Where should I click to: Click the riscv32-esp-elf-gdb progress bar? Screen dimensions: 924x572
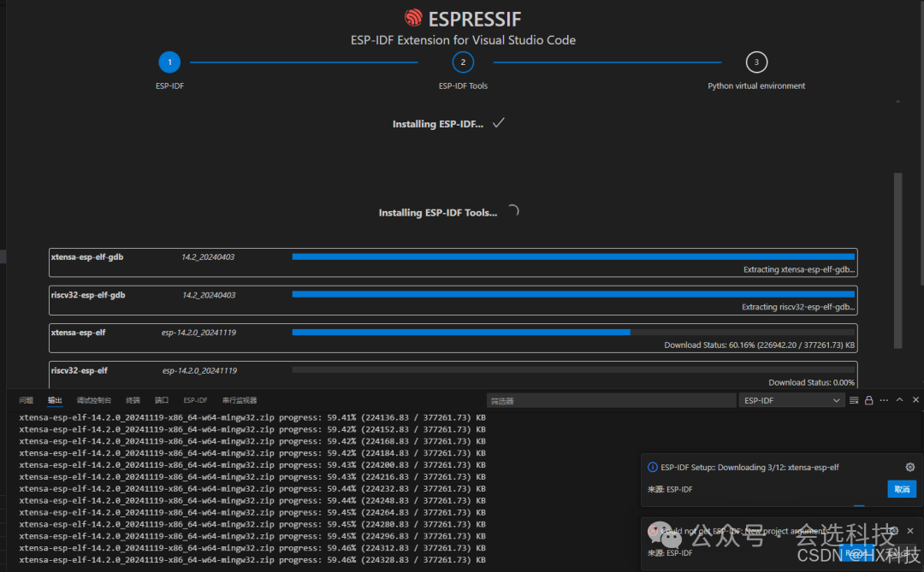573,294
